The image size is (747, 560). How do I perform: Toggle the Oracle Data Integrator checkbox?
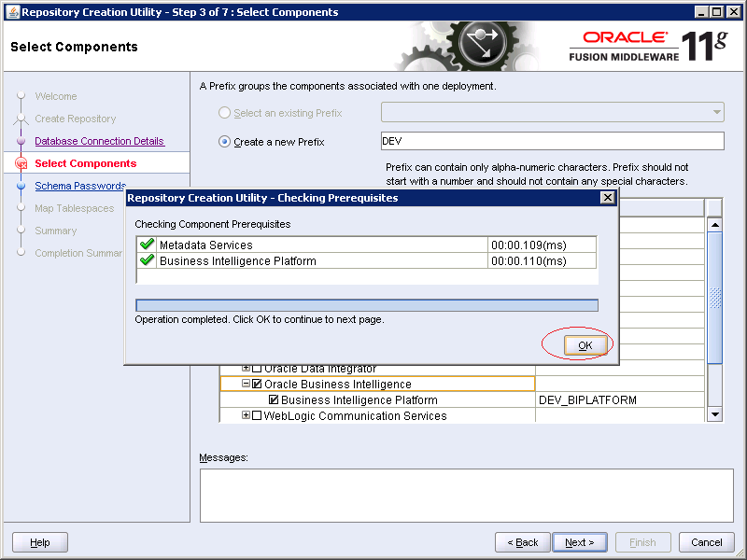257,368
